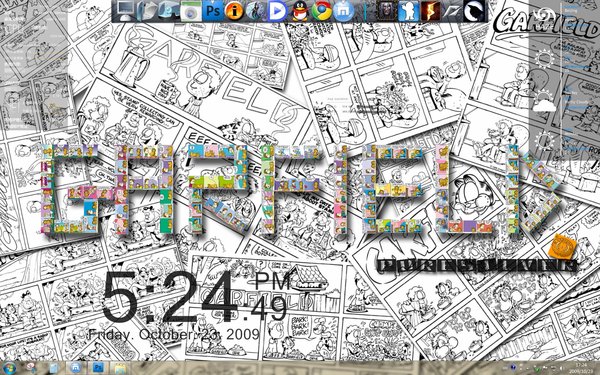Open the notepad folder icon on the taskbar
The width and height of the screenshot is (600, 375).
(120, 368)
